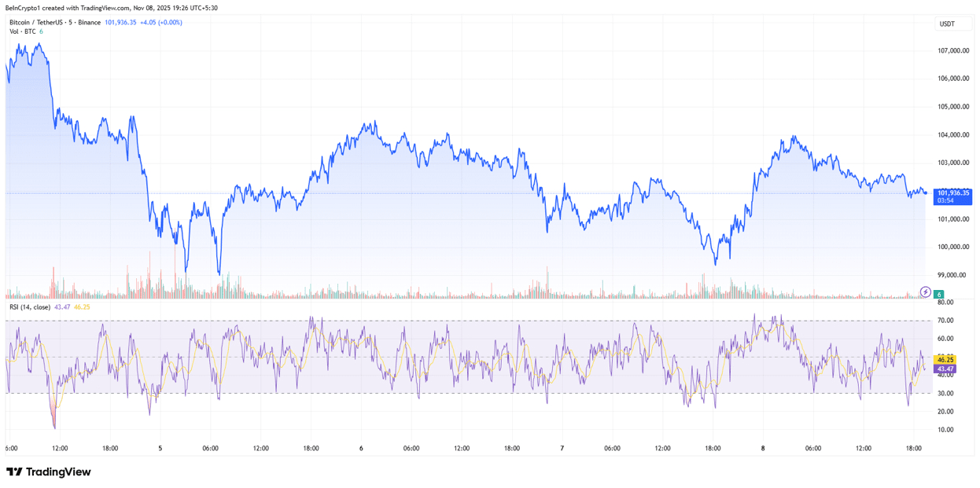The width and height of the screenshot is (980, 488).
Task: Click the purple lightning bolt icon
Action: coord(926,292)
